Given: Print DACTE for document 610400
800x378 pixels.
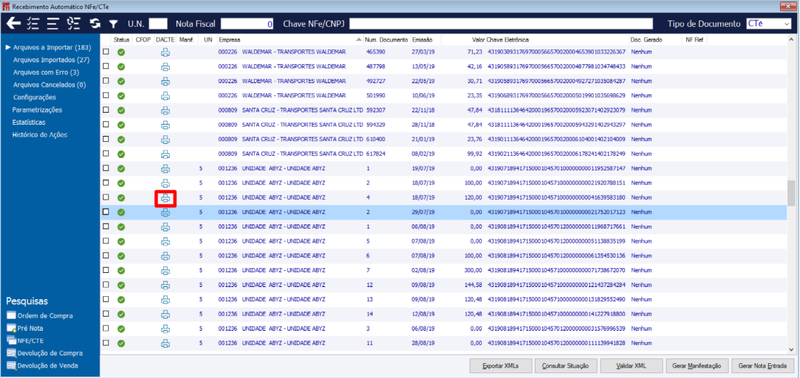Looking at the screenshot, I should point(165,139).
